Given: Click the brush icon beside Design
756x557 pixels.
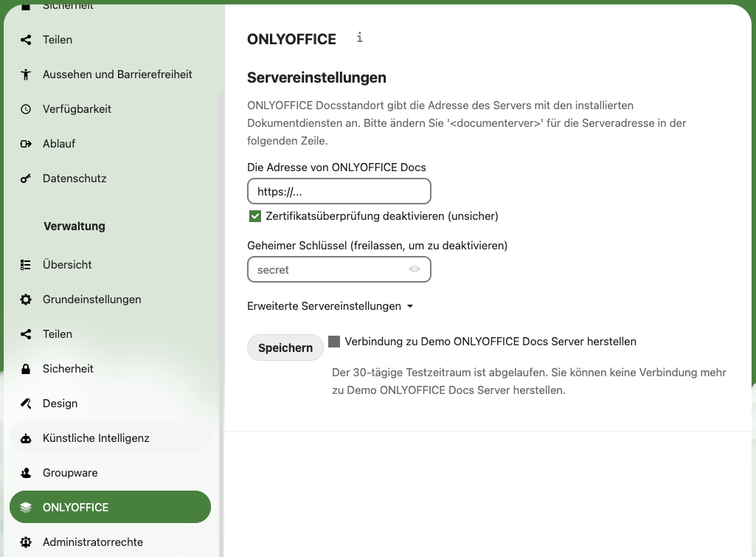Looking at the screenshot, I should coord(26,404).
